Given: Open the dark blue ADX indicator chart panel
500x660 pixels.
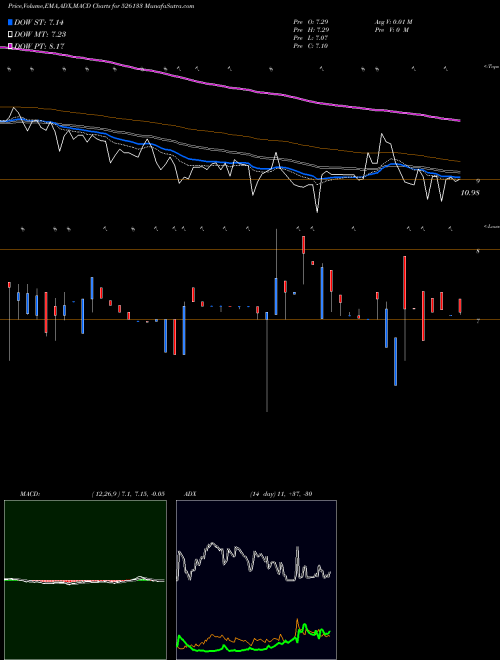Looking at the screenshot, I should pos(256,580).
